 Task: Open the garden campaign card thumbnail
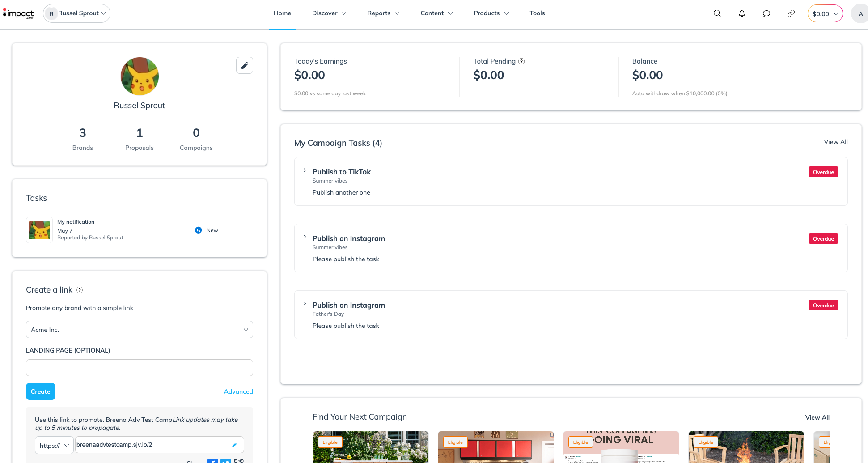click(371, 447)
